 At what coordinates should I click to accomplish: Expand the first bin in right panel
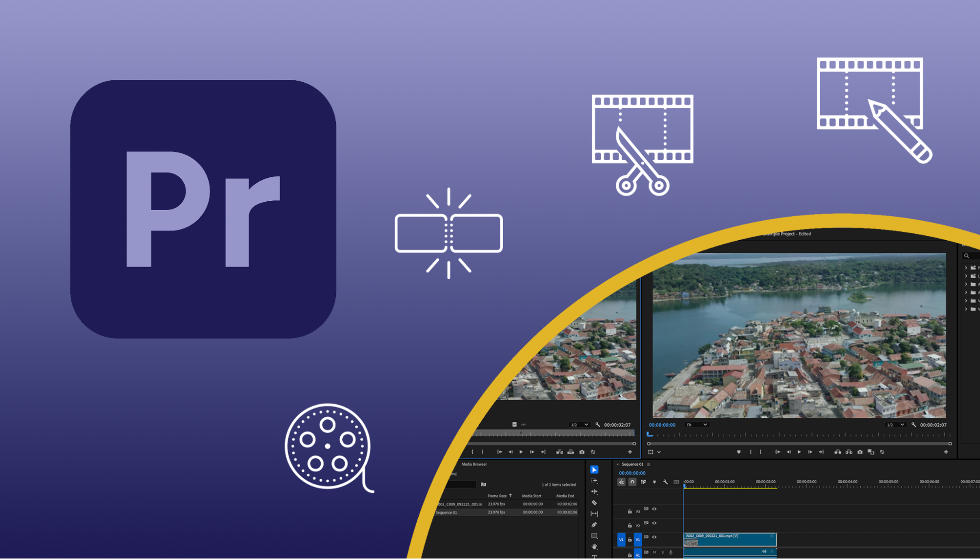[x=966, y=267]
